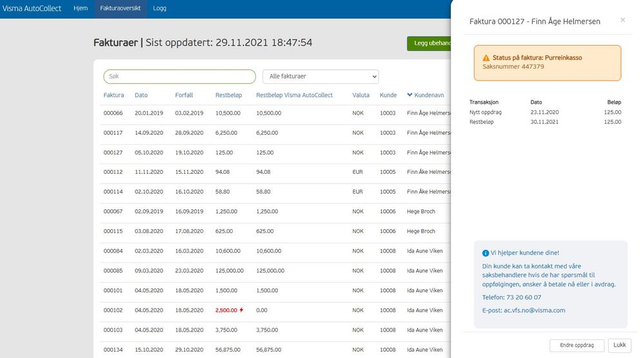Viewport: 644px width, 358px height.
Task: Click the info icon beside Vi hjelper kundene dine
Action: coord(485,254)
